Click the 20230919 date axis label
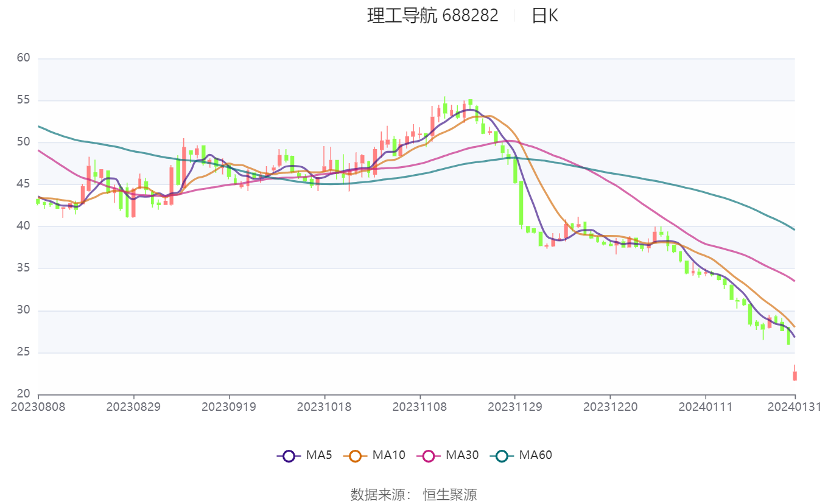 coord(229,407)
